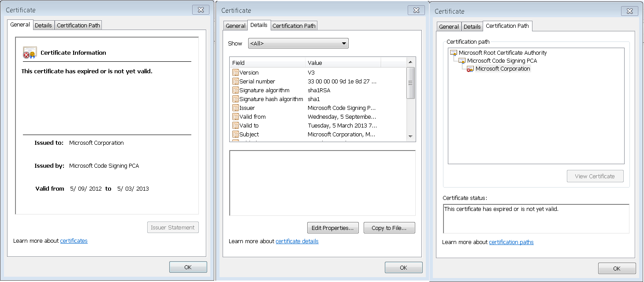Open the 'certificates' help link
The width and height of the screenshot is (644, 282).
[x=74, y=241]
